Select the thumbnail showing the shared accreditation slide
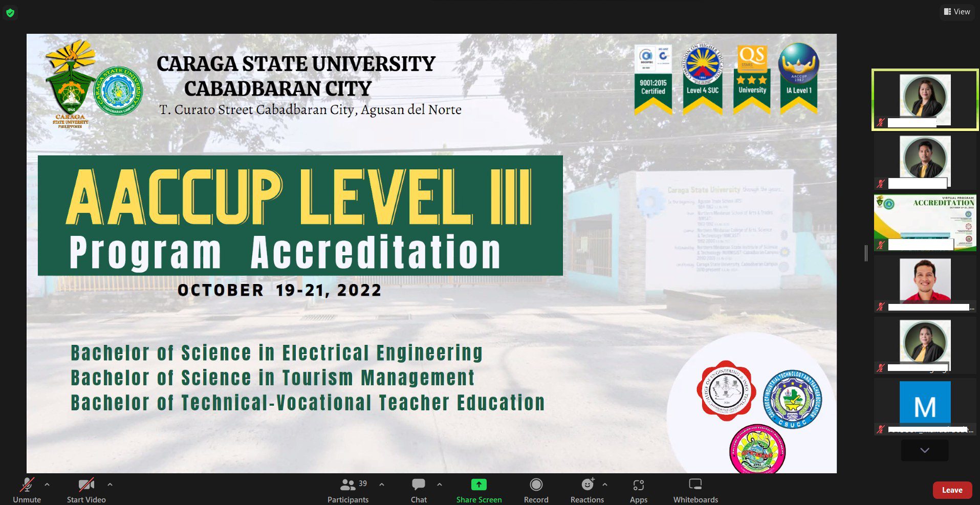 pos(924,220)
